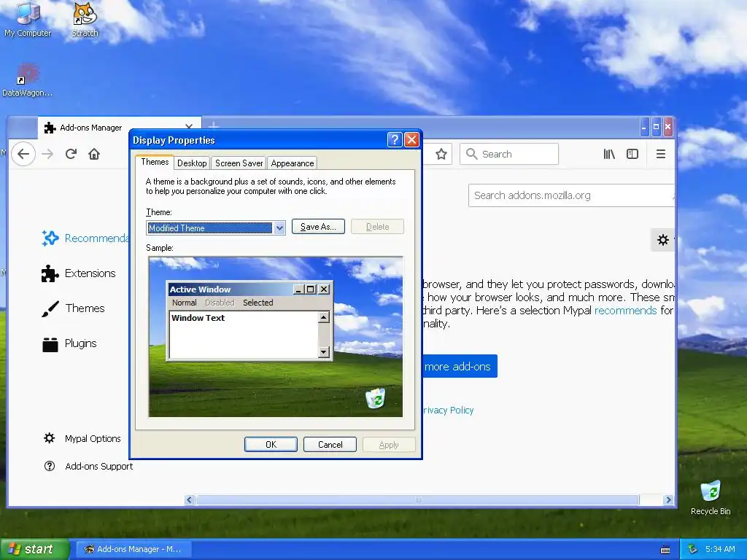Open My Computer desktop icon
Viewport: 747px width, 560px height.
pos(28,19)
